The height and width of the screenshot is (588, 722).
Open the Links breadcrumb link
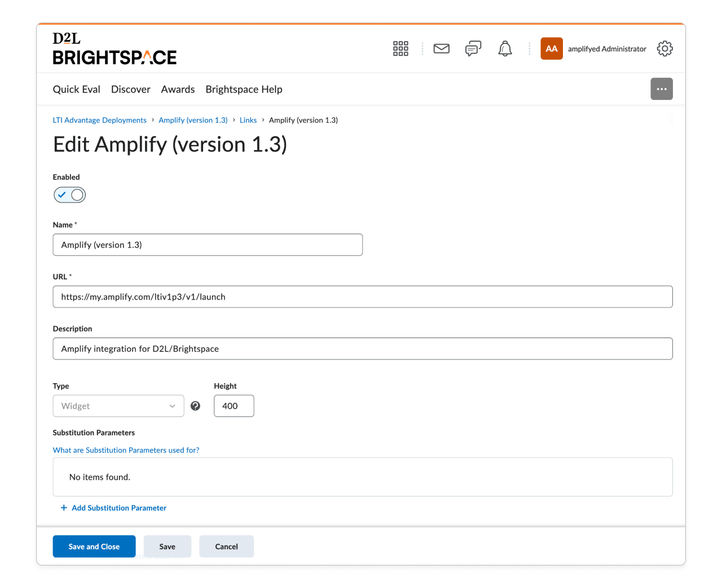point(248,120)
